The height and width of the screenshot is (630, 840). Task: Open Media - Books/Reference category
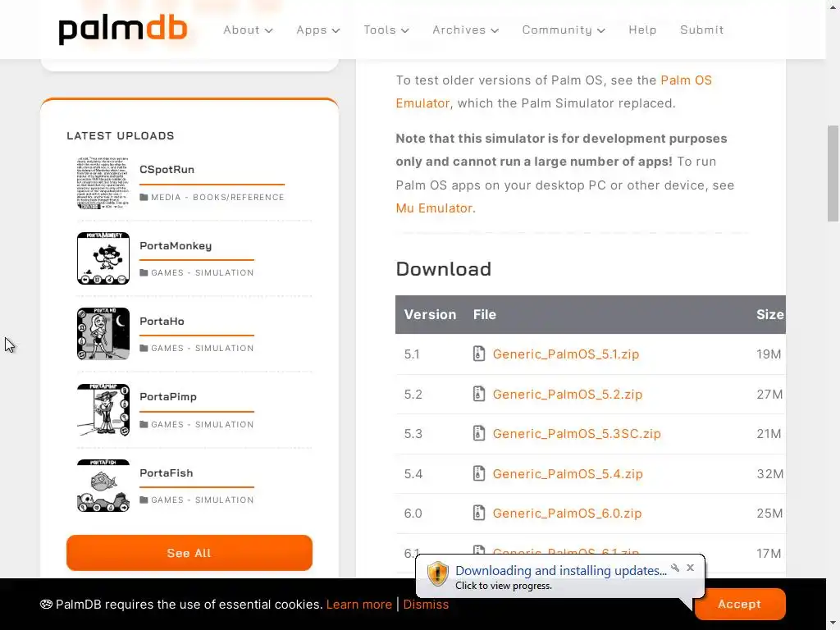217,197
